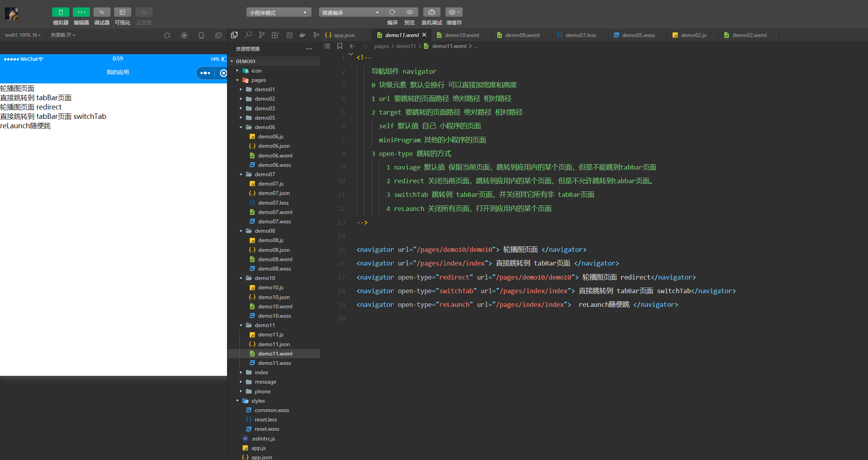868x460 pixels.
Task: Collapse the DEMO01 project root
Action: (232, 61)
